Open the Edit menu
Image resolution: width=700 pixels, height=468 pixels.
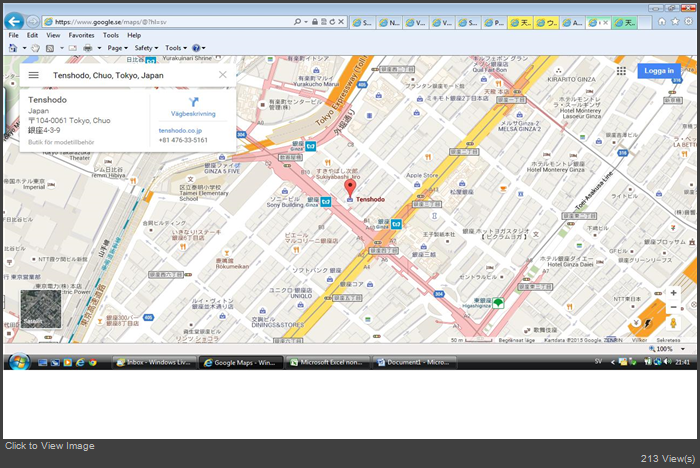(32, 35)
